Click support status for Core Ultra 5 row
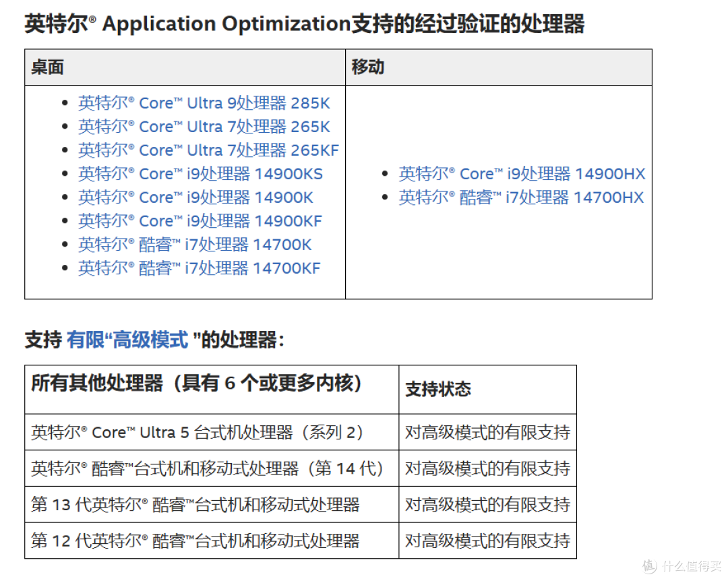This screenshot has width=728, height=581. (487, 433)
